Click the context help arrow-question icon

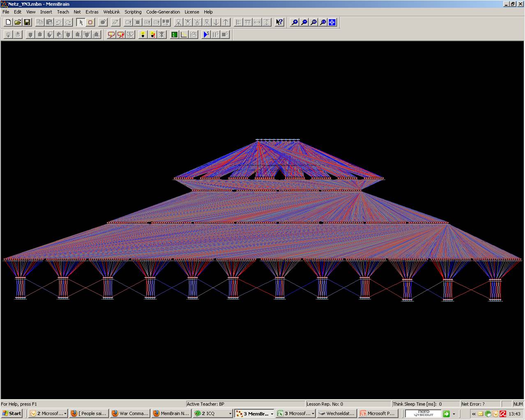(x=279, y=22)
